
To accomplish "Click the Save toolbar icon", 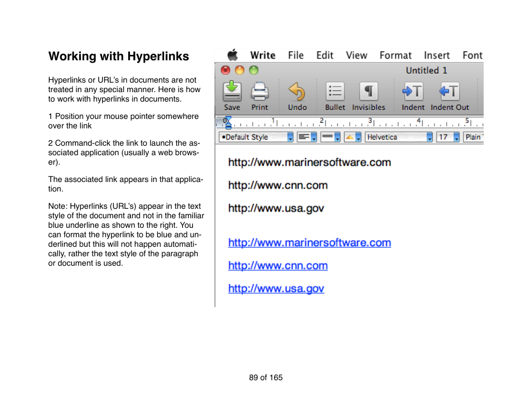I will click(232, 92).
